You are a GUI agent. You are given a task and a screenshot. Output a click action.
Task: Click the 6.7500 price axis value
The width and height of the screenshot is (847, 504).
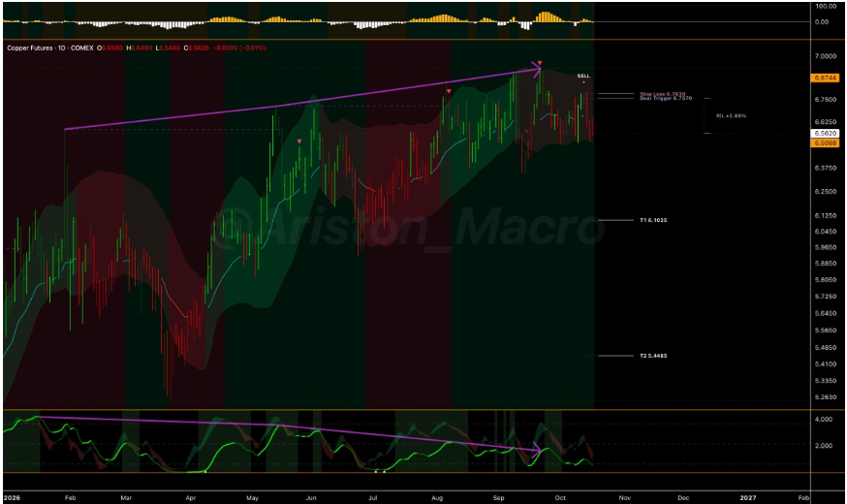[x=826, y=100]
